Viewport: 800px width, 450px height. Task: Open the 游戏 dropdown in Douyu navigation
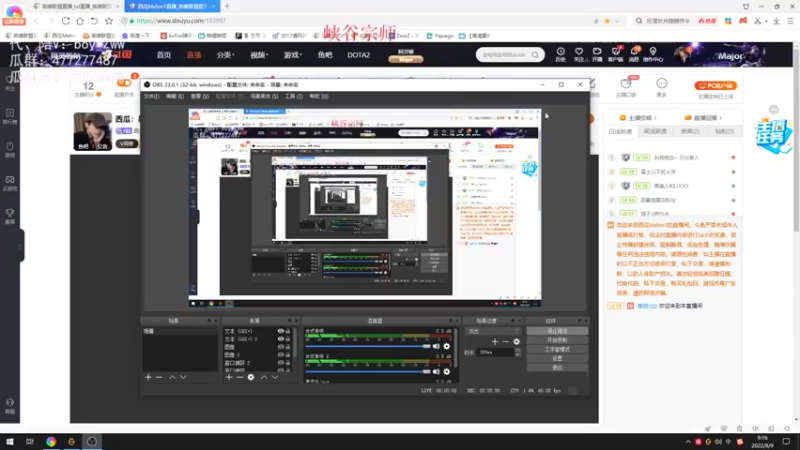(293, 55)
